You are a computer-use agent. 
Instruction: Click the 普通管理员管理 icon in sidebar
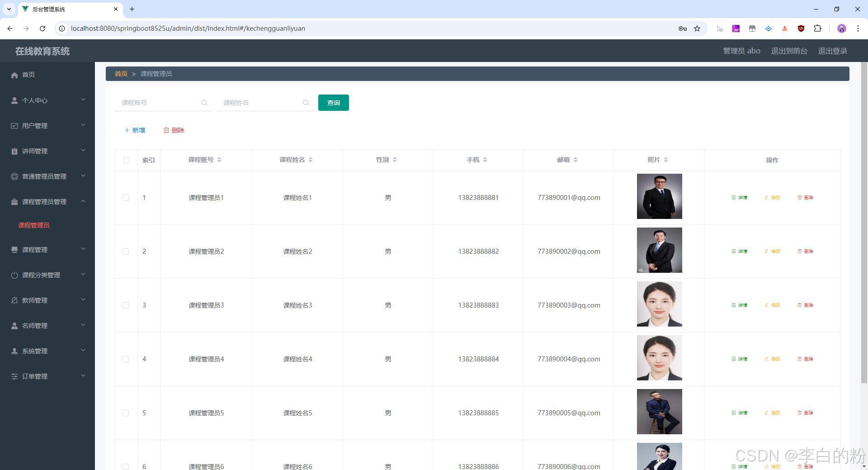[x=14, y=176]
